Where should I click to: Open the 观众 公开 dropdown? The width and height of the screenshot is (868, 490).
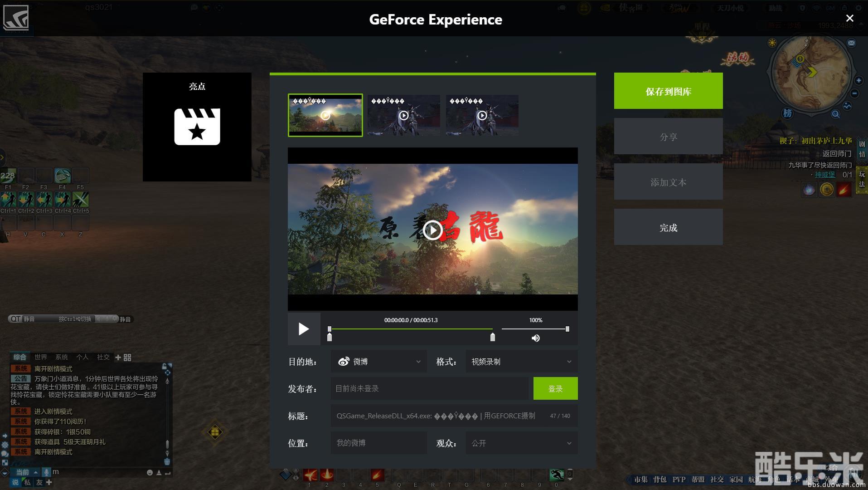click(x=522, y=443)
